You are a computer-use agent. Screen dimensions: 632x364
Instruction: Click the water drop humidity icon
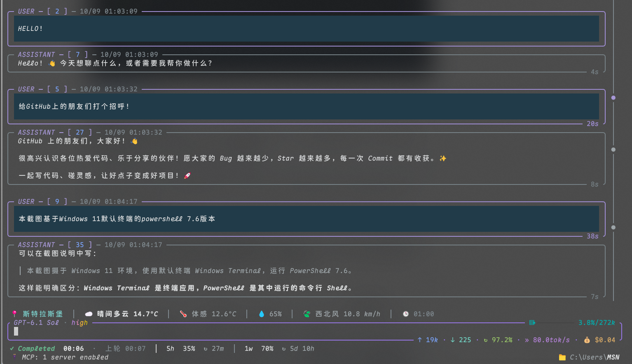click(x=261, y=314)
